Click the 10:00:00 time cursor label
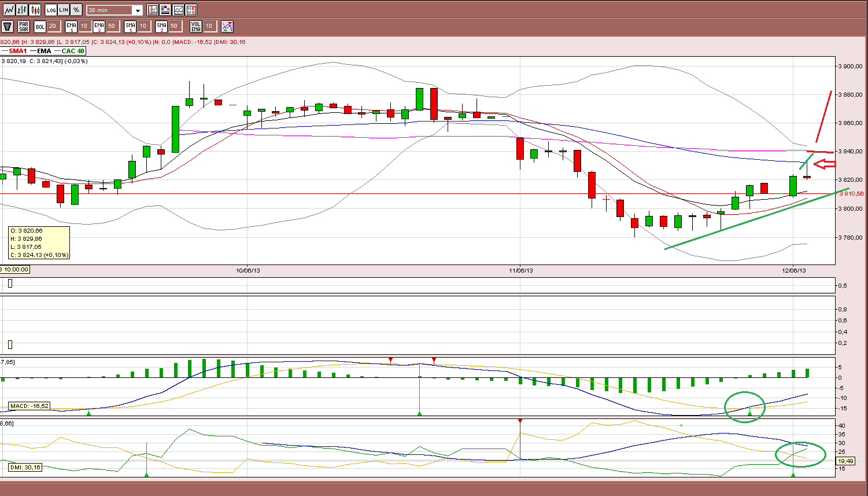 pyautogui.click(x=14, y=270)
